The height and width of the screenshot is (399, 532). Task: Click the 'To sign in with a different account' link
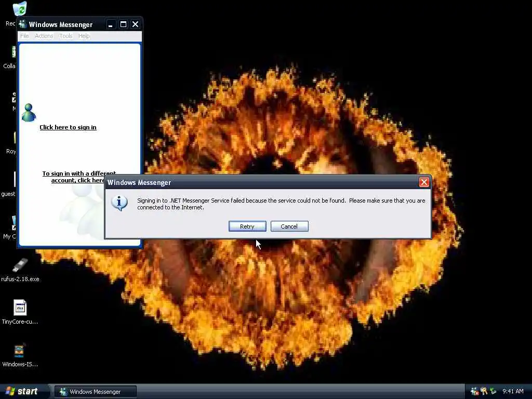point(79,177)
